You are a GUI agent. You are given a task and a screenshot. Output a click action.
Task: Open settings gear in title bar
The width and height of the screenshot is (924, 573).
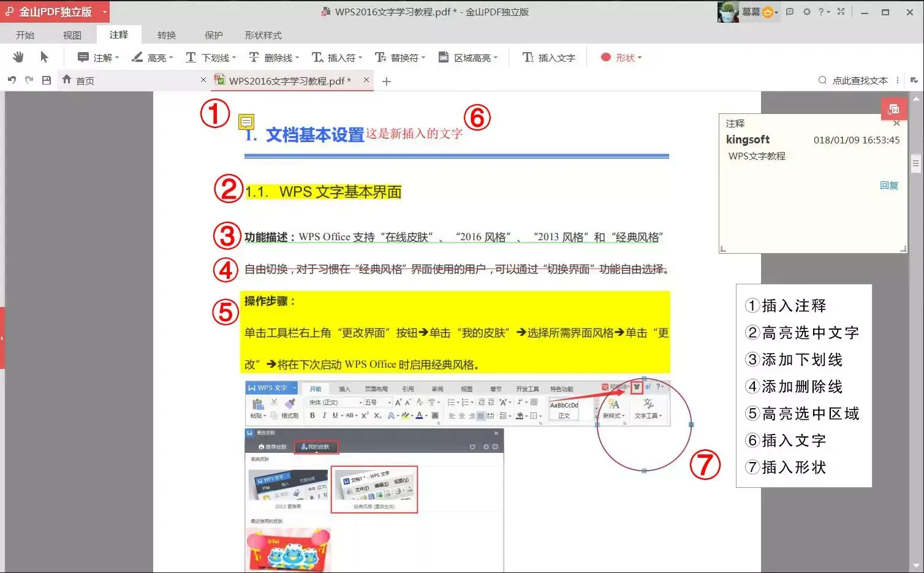click(x=807, y=12)
